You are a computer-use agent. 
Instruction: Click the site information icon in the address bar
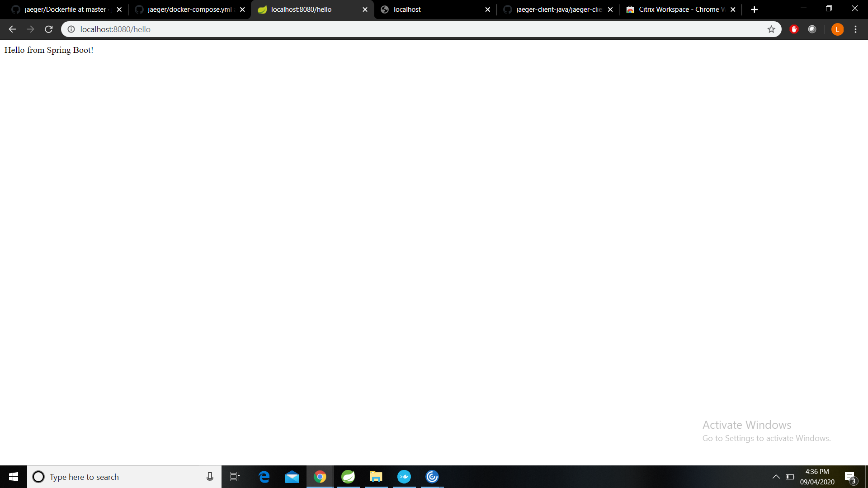coord(71,29)
